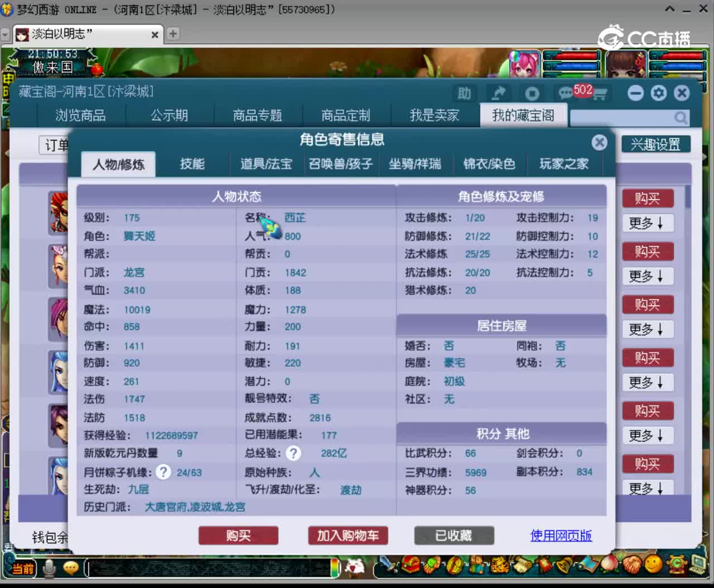Expand the bottommost 更多↓ dropdown
The height and width of the screenshot is (588, 714).
point(648,487)
